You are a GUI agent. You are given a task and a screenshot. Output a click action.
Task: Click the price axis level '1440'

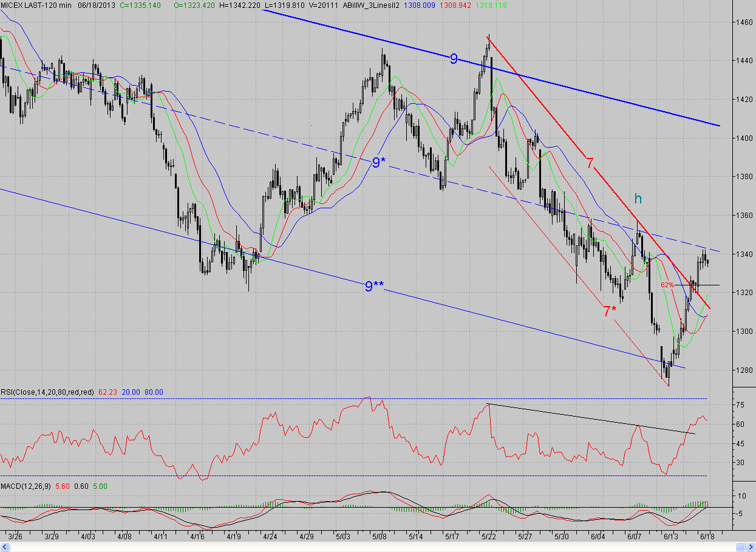(x=744, y=61)
